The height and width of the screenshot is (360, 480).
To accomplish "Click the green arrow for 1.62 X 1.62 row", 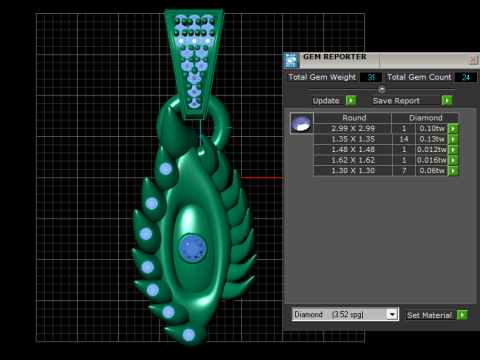I will (453, 160).
